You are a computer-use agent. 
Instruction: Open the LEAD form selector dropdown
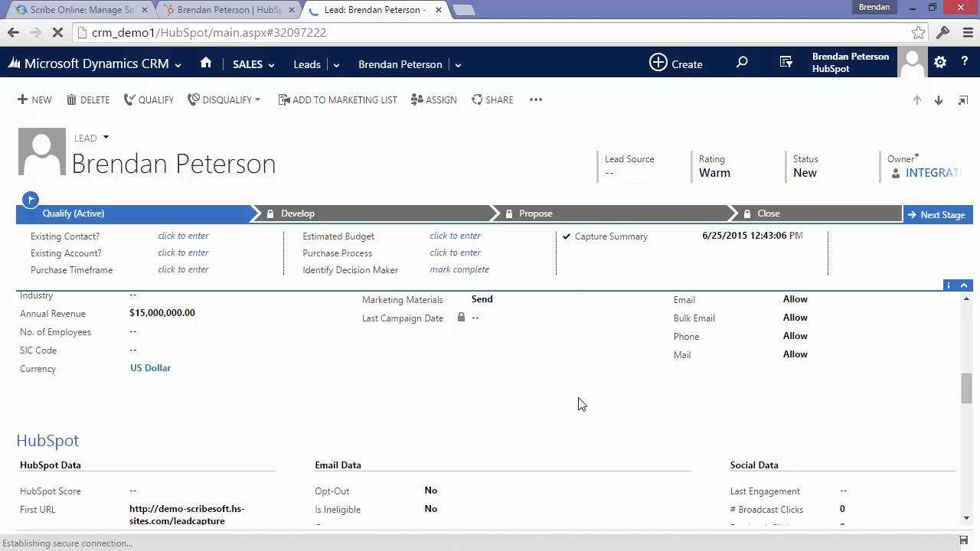(x=106, y=138)
